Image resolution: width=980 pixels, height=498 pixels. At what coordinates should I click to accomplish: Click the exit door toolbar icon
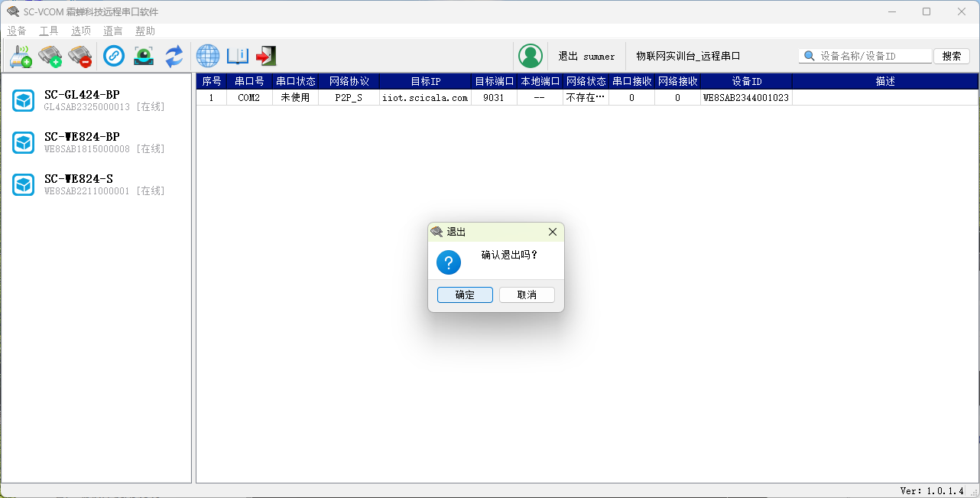(266, 56)
